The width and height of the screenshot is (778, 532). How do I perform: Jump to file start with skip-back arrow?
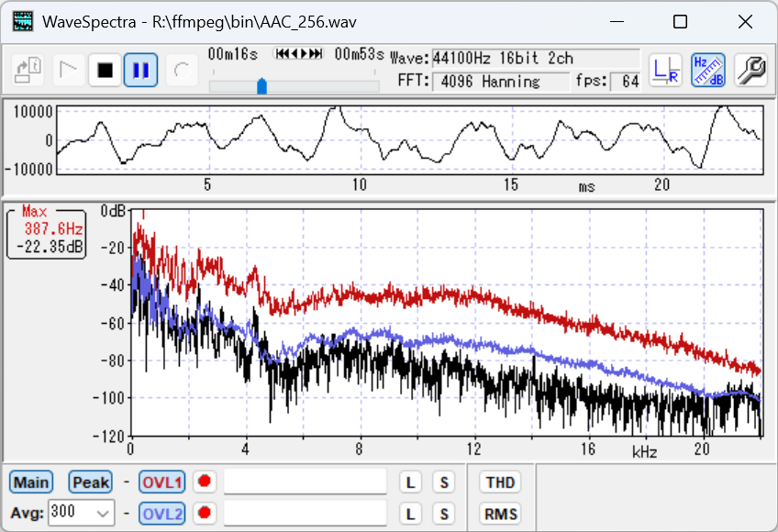pos(282,53)
